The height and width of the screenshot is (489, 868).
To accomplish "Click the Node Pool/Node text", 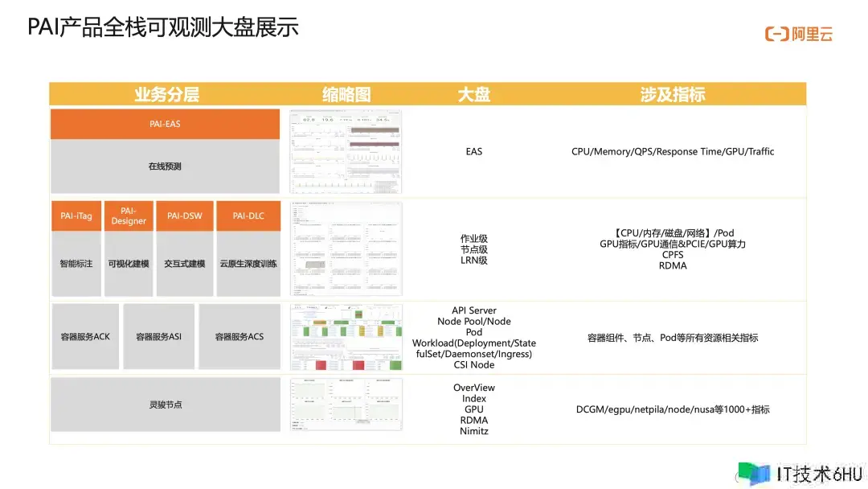I will coord(474,321).
